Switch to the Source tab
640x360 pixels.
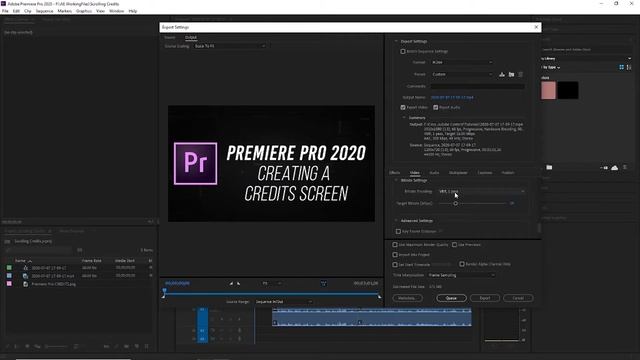(x=170, y=38)
